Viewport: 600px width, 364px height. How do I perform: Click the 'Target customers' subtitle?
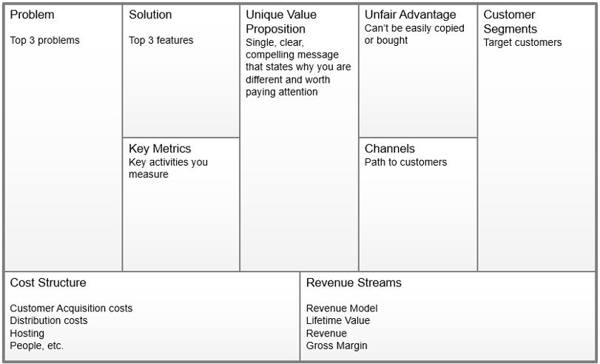point(522,42)
